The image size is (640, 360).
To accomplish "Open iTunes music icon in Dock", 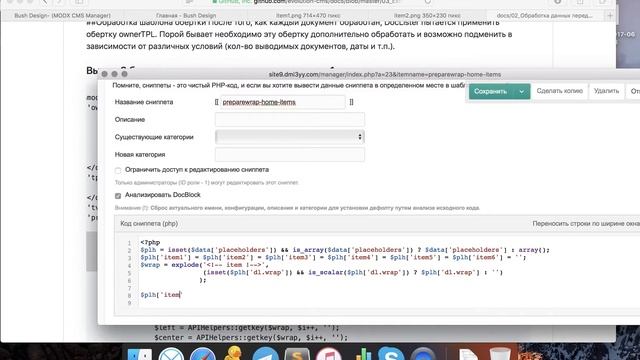I will (x=328, y=354).
